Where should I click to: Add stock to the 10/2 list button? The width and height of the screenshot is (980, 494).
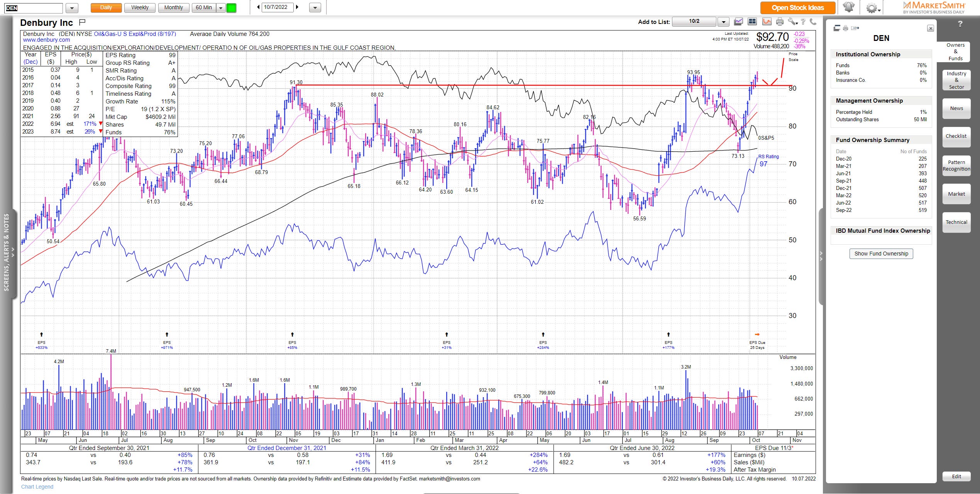click(694, 22)
